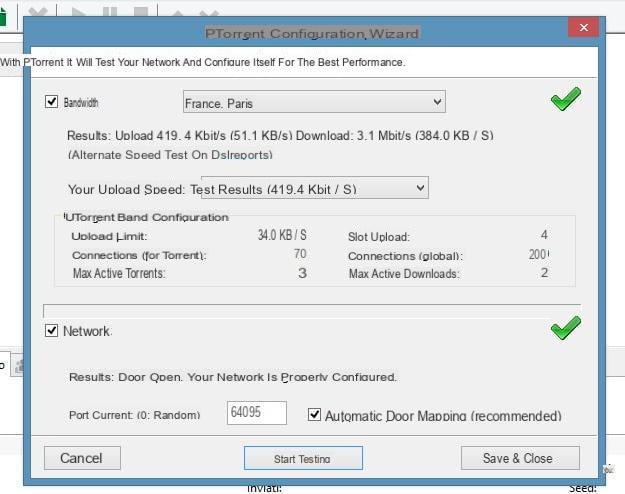The width and height of the screenshot is (625, 494).
Task: Click the Connections (global) value 200
Action: (x=539, y=254)
